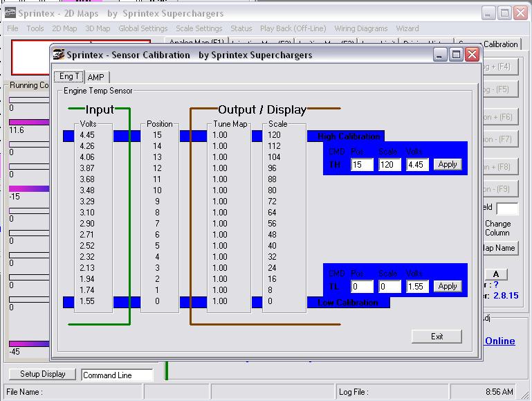Image resolution: width=532 pixels, height=401 pixels.
Task: Apply the High Calibration TH values
Action: (448, 164)
